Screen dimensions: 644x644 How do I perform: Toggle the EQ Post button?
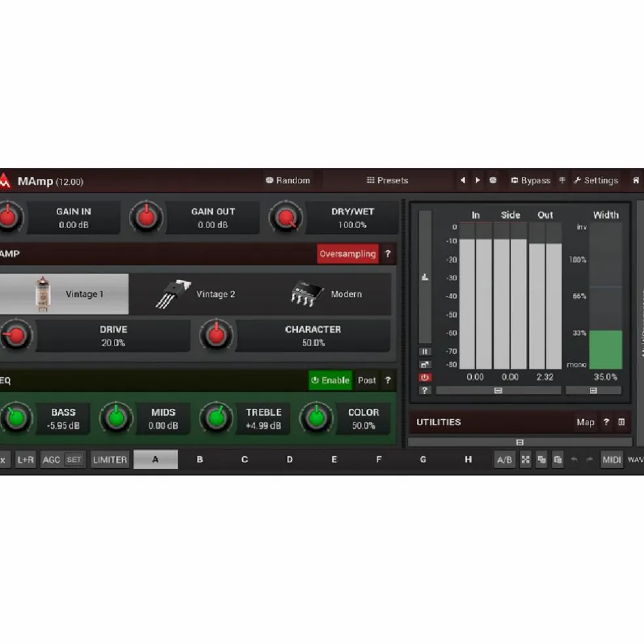pos(367,380)
